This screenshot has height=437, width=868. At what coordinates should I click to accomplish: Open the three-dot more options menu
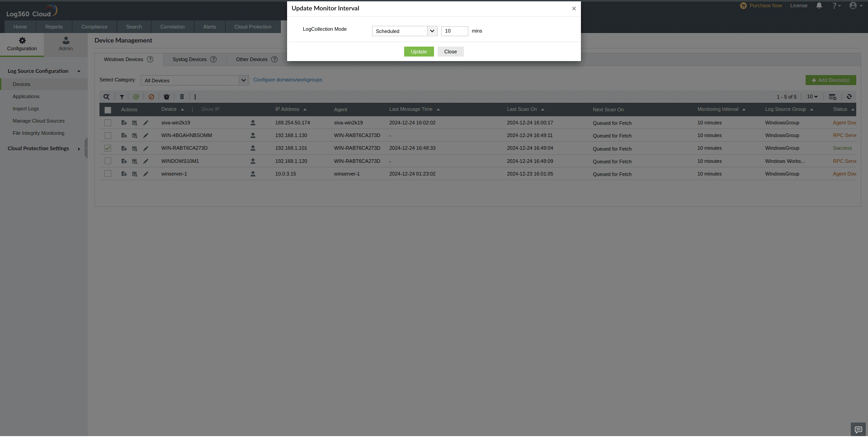coord(195,97)
